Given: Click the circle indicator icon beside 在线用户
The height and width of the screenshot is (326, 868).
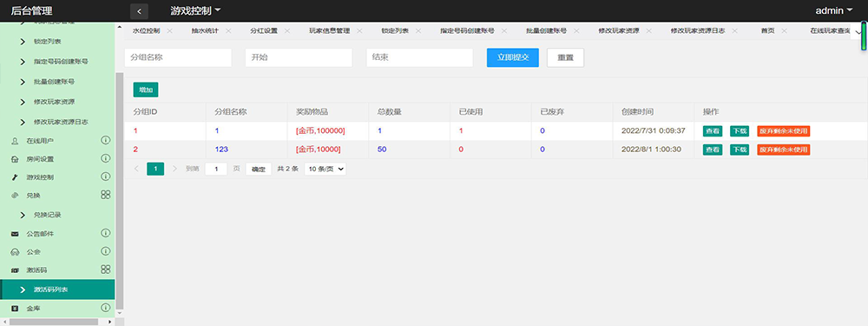Looking at the screenshot, I should (x=106, y=140).
